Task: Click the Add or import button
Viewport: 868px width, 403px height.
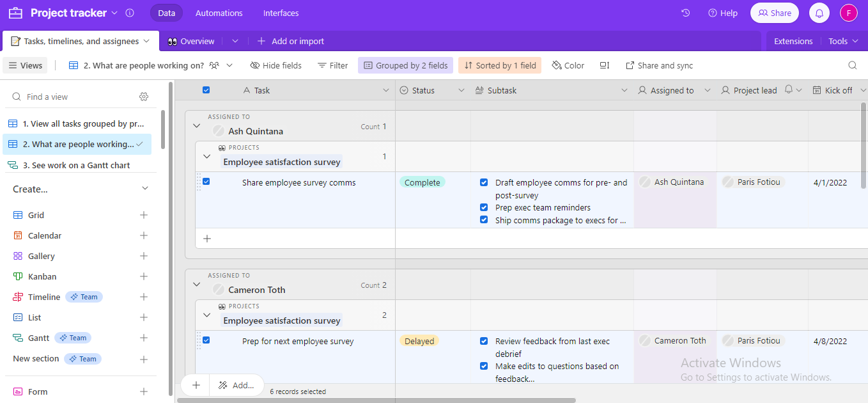Action: click(x=291, y=40)
